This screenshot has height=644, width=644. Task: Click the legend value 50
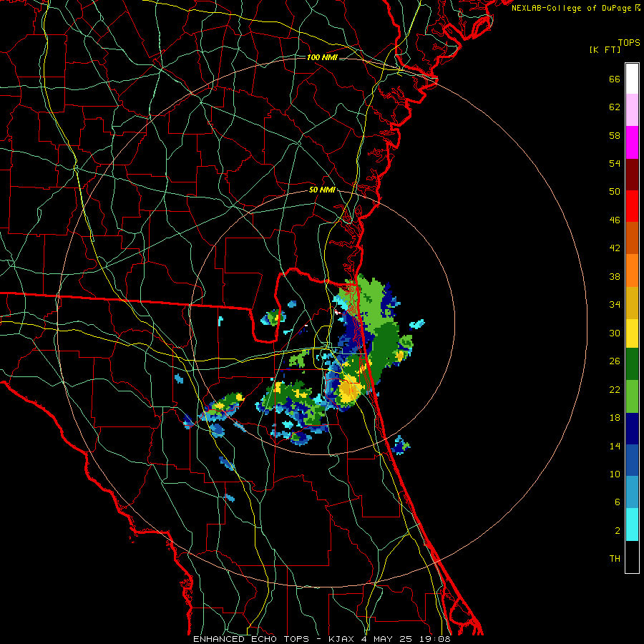[x=615, y=191]
